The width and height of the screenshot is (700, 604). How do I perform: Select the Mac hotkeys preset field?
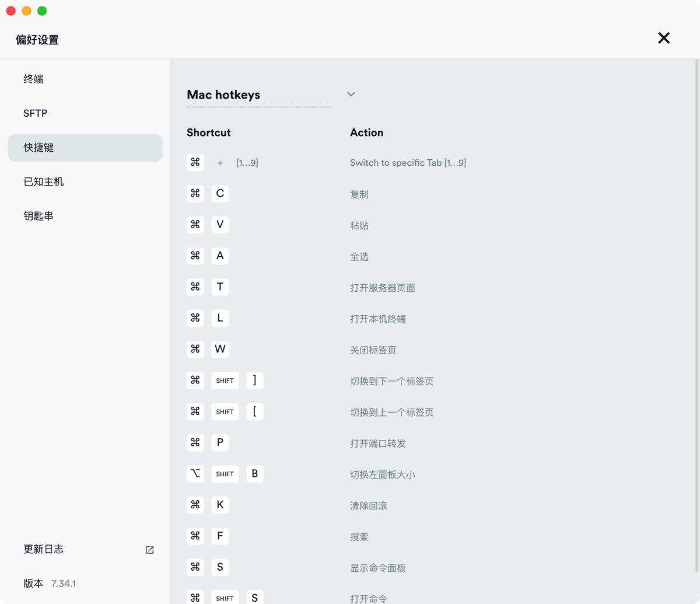click(259, 95)
